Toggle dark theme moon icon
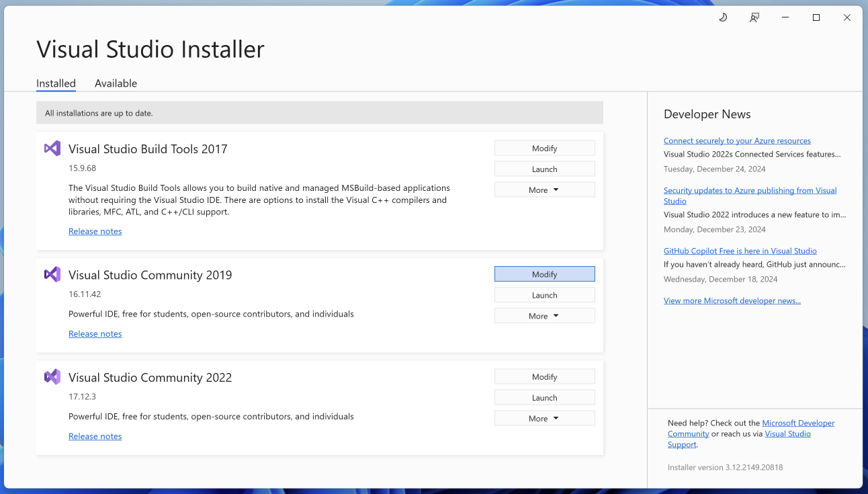Image resolution: width=868 pixels, height=494 pixels. pyautogui.click(x=723, y=17)
